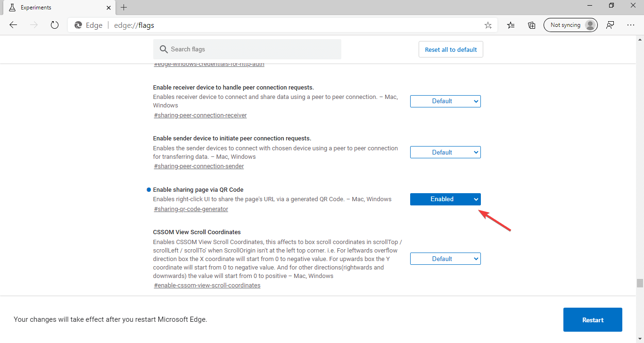This screenshot has width=644, height=343.
Task: Open the Settings and more menu
Action: (631, 25)
